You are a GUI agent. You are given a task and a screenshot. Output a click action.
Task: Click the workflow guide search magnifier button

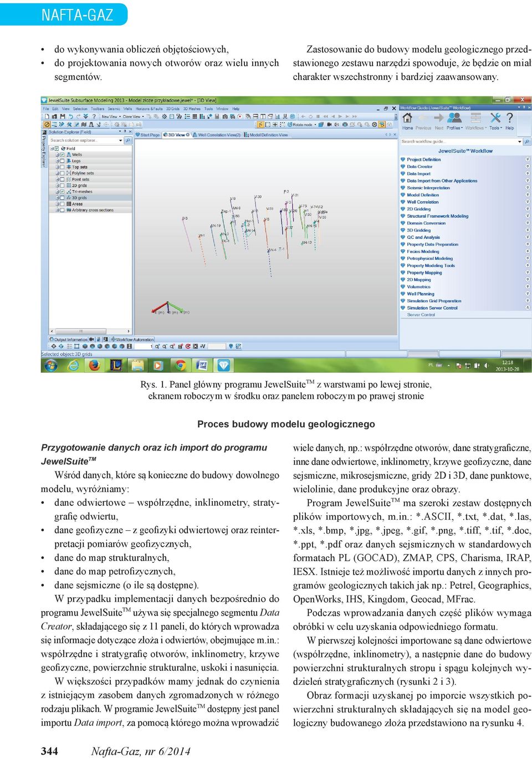tap(527, 141)
